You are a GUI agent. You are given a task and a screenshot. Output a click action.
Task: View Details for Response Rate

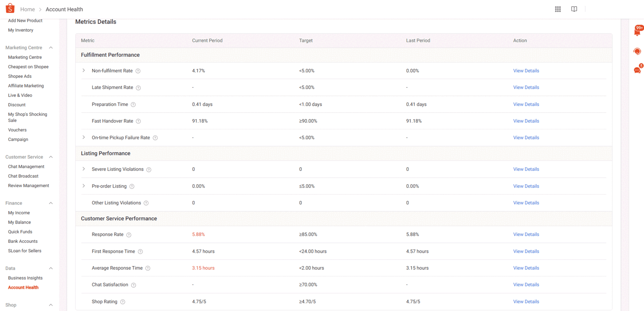526,234
